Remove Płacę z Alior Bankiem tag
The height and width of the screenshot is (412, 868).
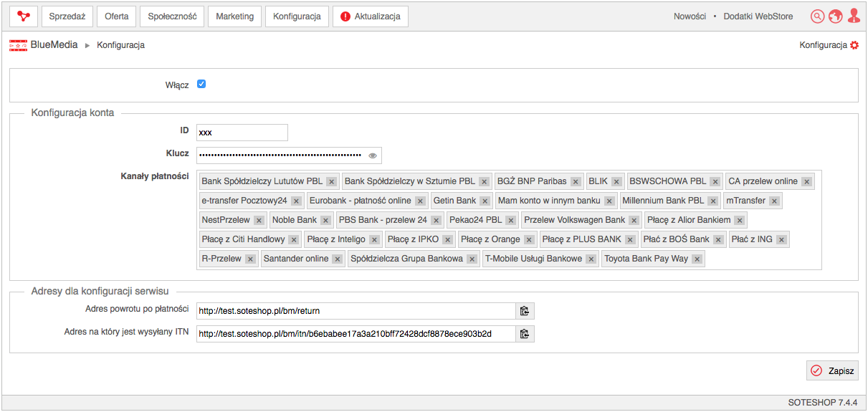coord(740,221)
